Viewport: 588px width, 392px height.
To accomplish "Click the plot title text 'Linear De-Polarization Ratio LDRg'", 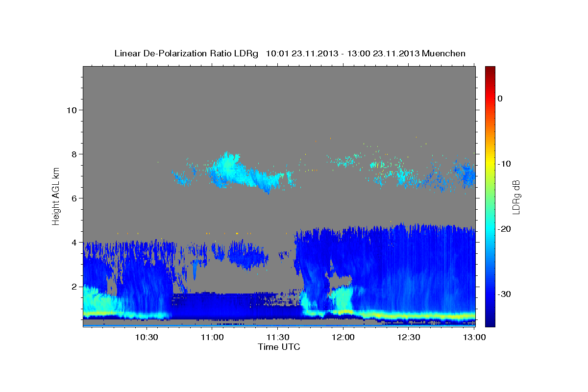I will click(x=186, y=53).
